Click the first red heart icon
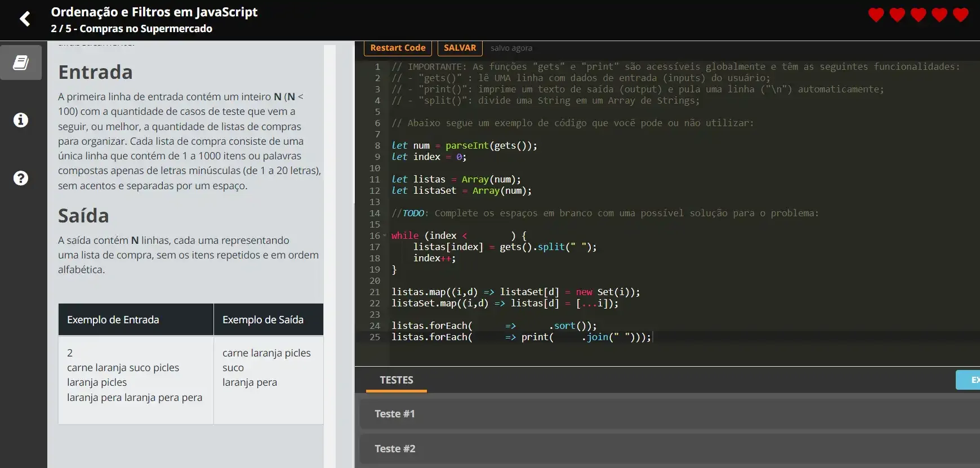 [876, 15]
